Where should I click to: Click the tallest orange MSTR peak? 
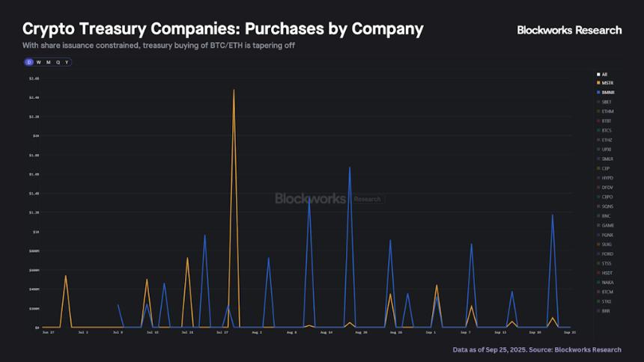click(234, 90)
